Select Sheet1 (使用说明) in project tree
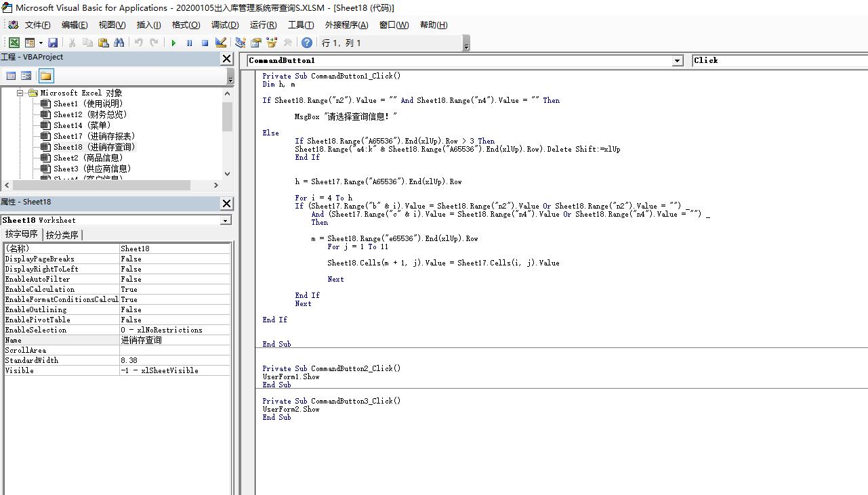 click(x=88, y=104)
